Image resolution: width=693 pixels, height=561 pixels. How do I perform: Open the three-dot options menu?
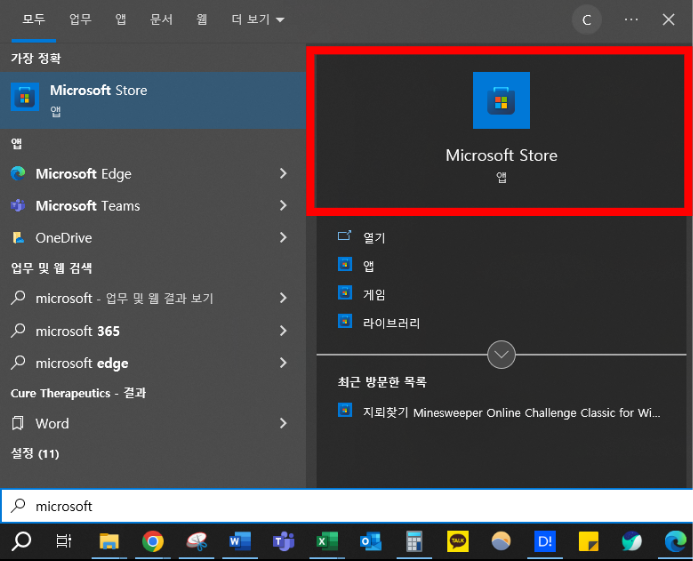pos(631,19)
